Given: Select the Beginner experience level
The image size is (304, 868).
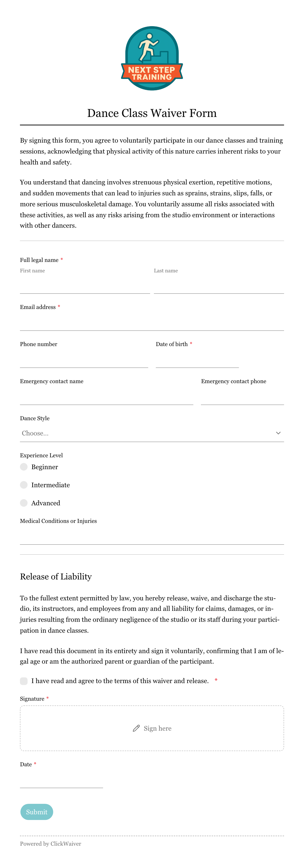Looking at the screenshot, I should tap(24, 467).
